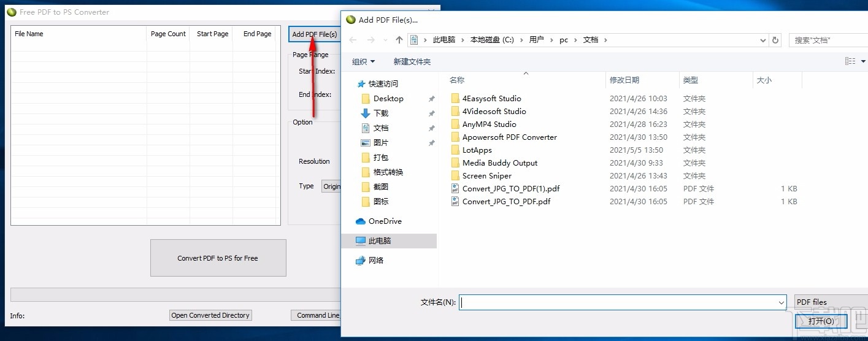Screen dimensions: 868x341
Task: Select LotApps date 2021/5/5 13:50
Action: [x=636, y=150]
